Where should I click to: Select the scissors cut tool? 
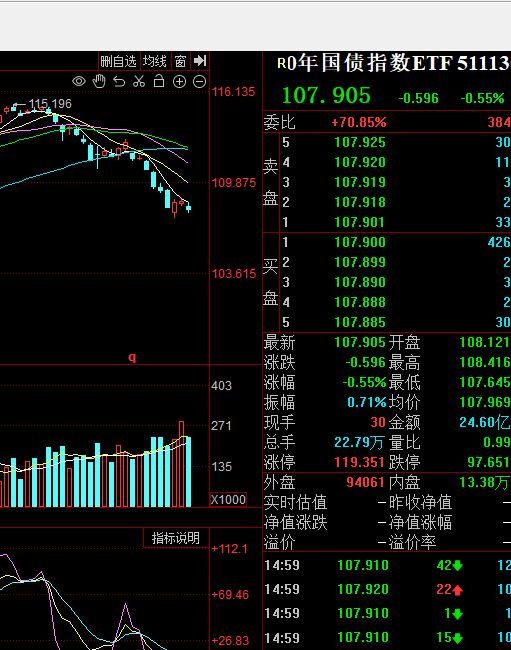139,81
